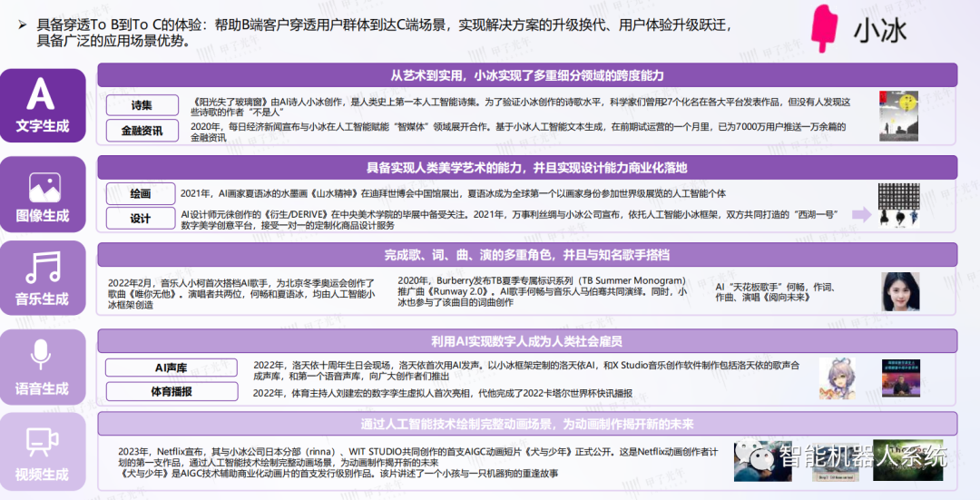
Task: Select the AI声库 label box
Action: tap(171, 368)
